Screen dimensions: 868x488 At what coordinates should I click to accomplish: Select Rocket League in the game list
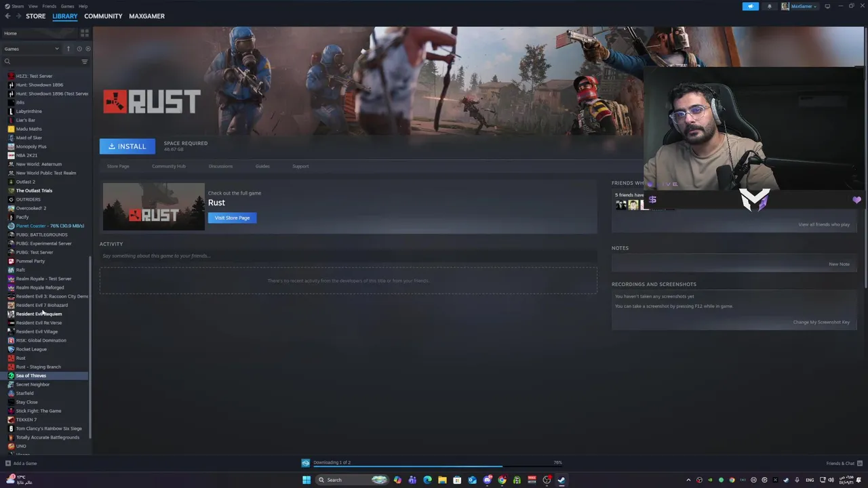coord(31,349)
